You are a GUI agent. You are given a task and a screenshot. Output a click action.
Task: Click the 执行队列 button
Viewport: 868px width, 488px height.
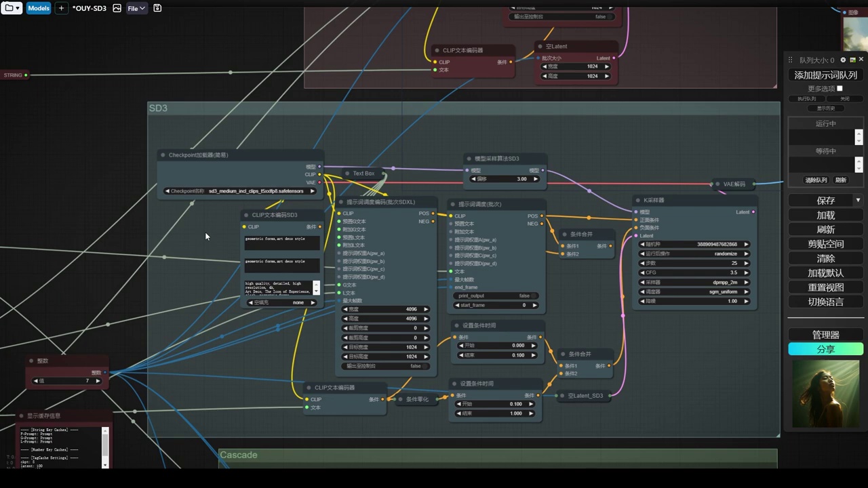[x=807, y=99]
